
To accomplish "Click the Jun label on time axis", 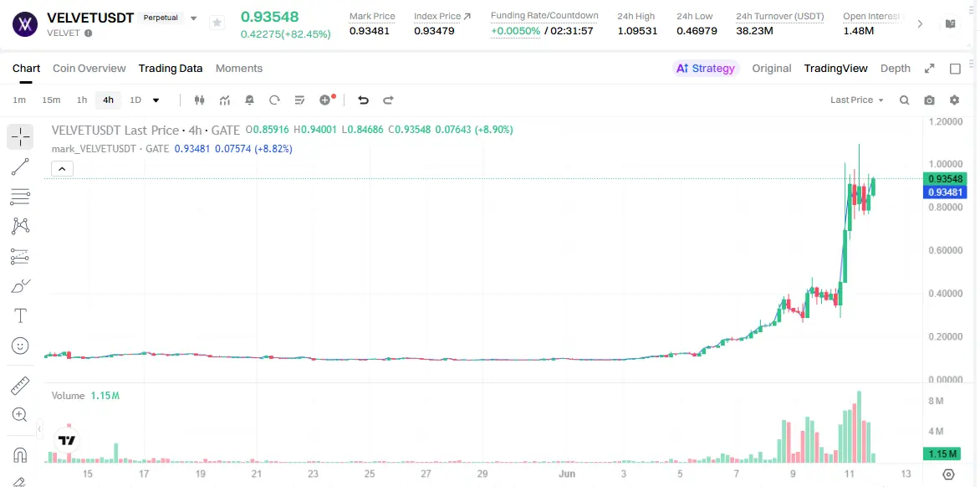I will coord(567,474).
